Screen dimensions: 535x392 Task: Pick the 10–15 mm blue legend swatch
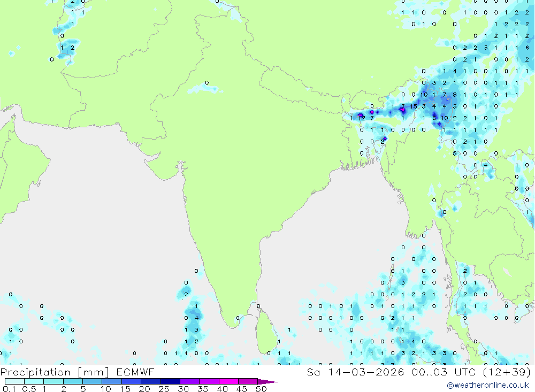click(112, 381)
